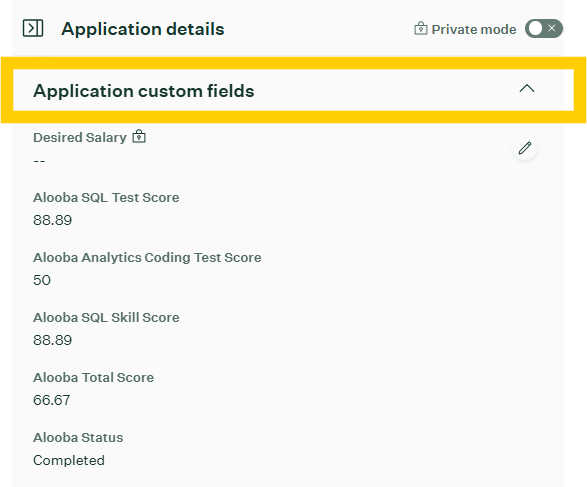Screen dimensions: 587x487
Task: Click the Analytics Coding score value 50
Action: click(x=42, y=280)
